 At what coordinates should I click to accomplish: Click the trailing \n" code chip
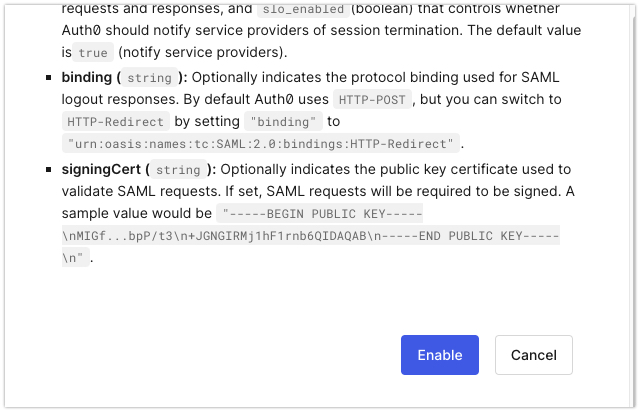pyautogui.click(x=76, y=258)
